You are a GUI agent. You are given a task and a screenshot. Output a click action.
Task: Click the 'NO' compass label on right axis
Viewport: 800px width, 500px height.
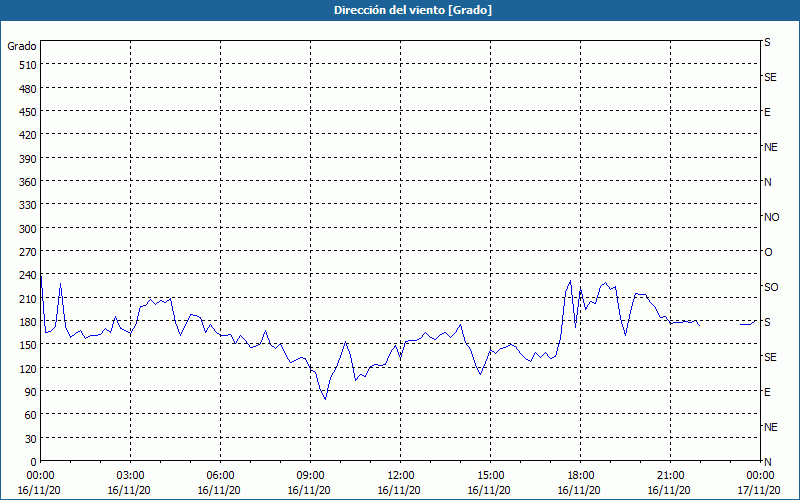(771, 217)
